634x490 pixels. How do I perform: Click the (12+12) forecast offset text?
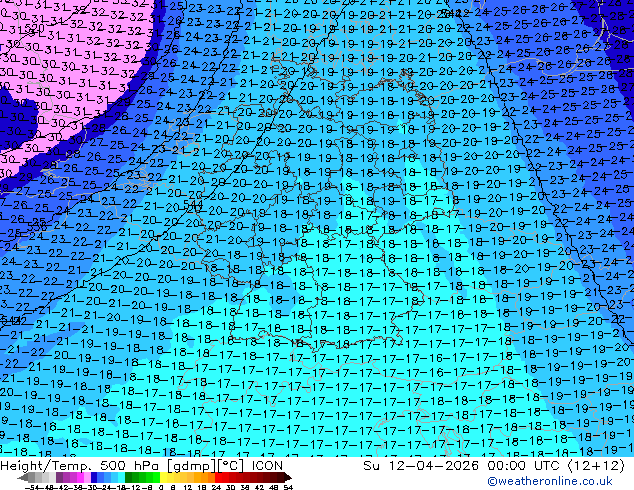596,466
